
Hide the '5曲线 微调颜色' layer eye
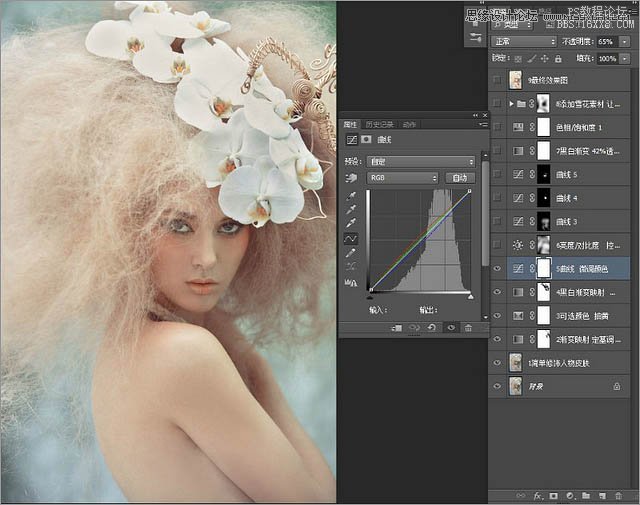coord(497,268)
